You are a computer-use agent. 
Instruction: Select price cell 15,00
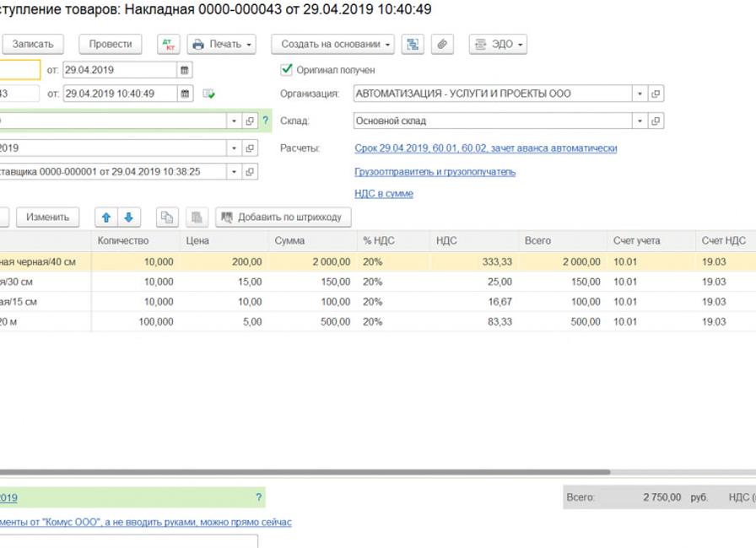tap(224, 282)
